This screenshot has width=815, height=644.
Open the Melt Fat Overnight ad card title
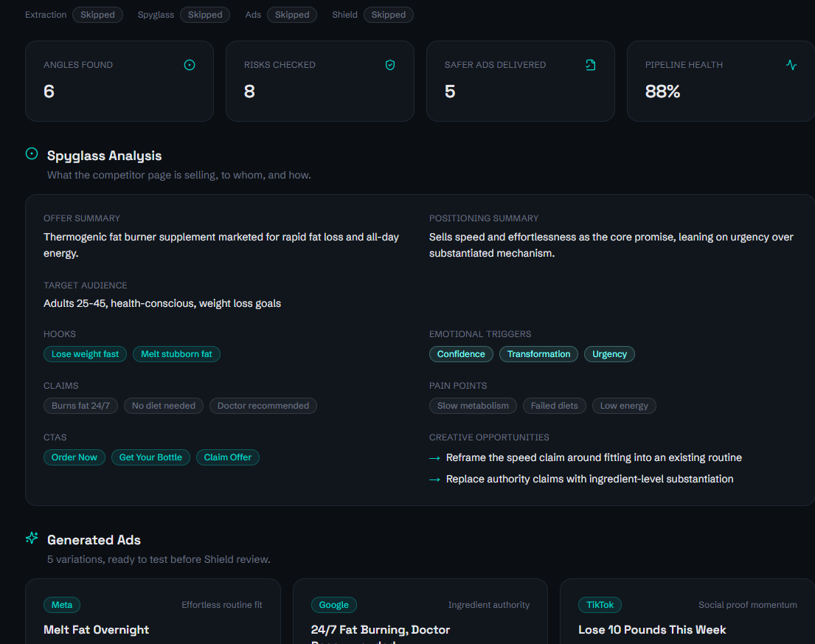tap(96, 630)
